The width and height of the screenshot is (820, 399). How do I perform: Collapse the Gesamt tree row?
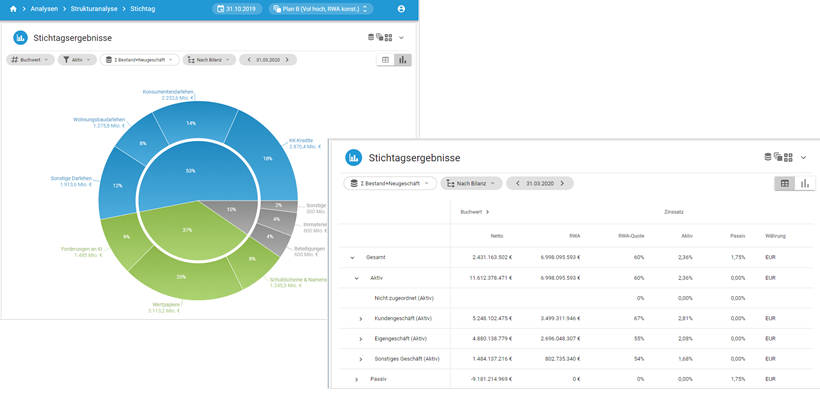(352, 258)
